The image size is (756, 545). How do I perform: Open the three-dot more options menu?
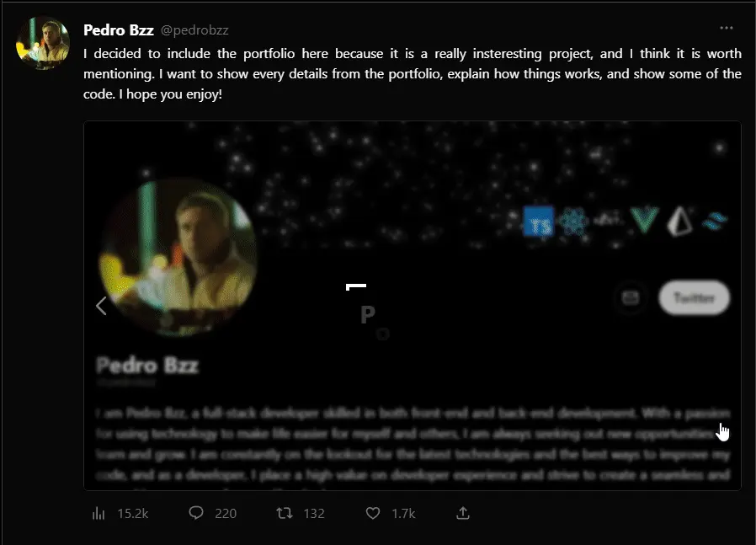[726, 28]
